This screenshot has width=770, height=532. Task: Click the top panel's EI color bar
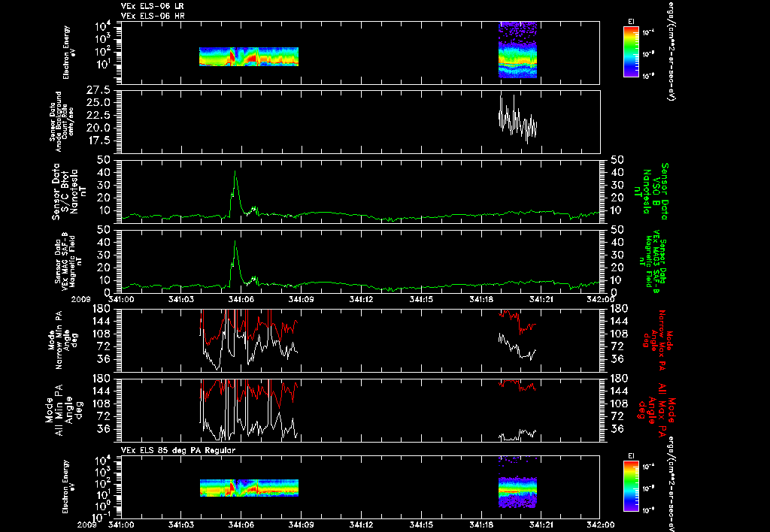click(631, 52)
